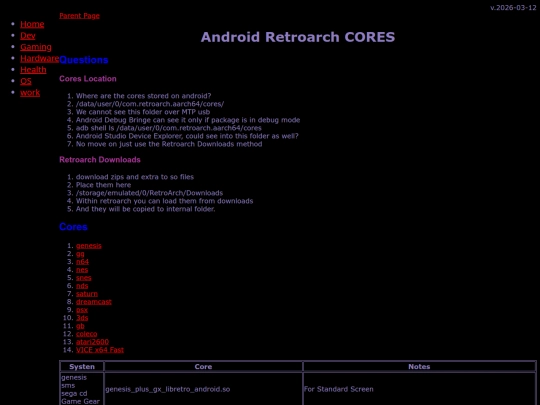Viewport: 540px width, 405px height.
Task: Open the Home navigation link
Action: [32, 24]
